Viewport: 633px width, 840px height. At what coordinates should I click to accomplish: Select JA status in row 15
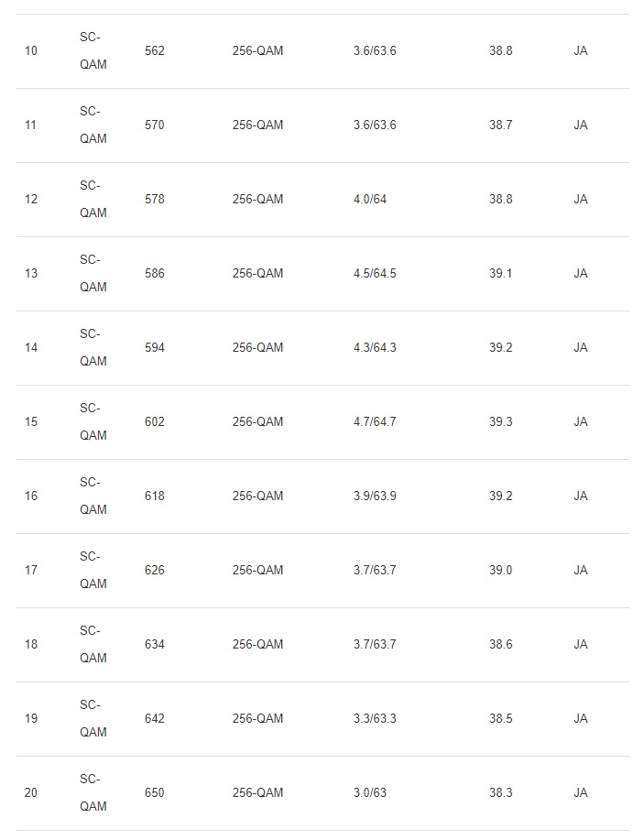pos(581,422)
